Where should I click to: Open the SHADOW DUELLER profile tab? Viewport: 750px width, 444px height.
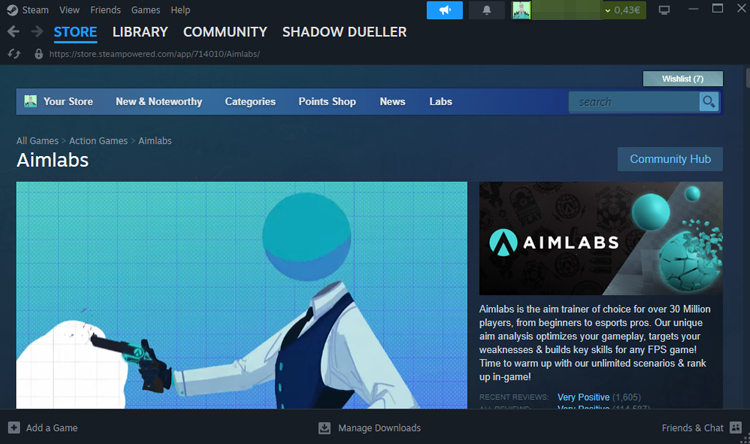pyautogui.click(x=344, y=32)
